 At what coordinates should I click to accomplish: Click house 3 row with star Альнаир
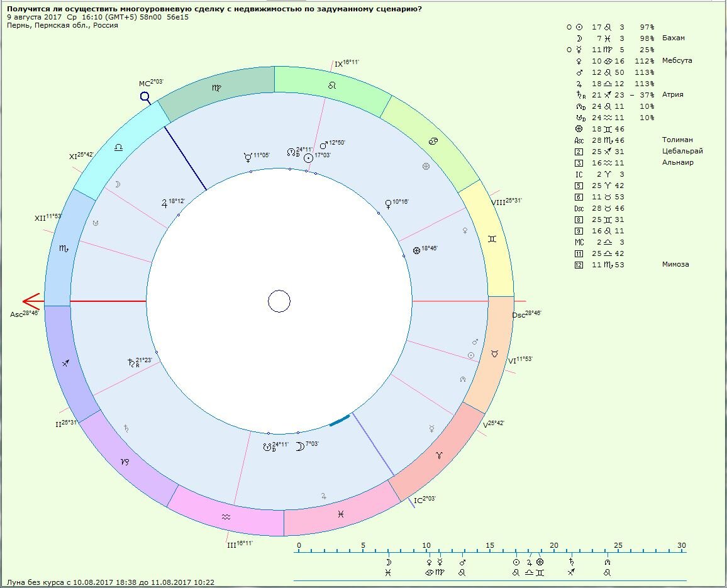[634, 163]
